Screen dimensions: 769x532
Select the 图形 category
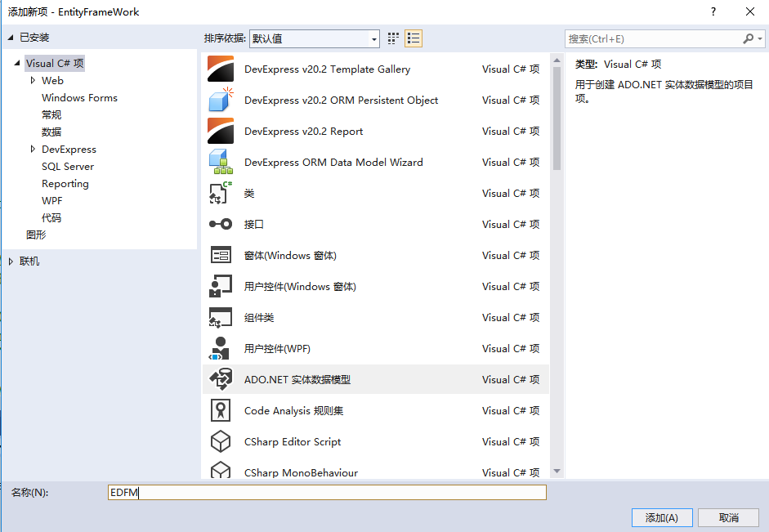(x=36, y=235)
